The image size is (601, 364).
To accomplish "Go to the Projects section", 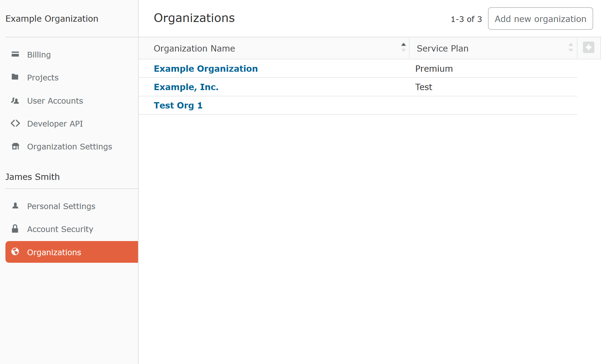I will (x=72, y=77).
